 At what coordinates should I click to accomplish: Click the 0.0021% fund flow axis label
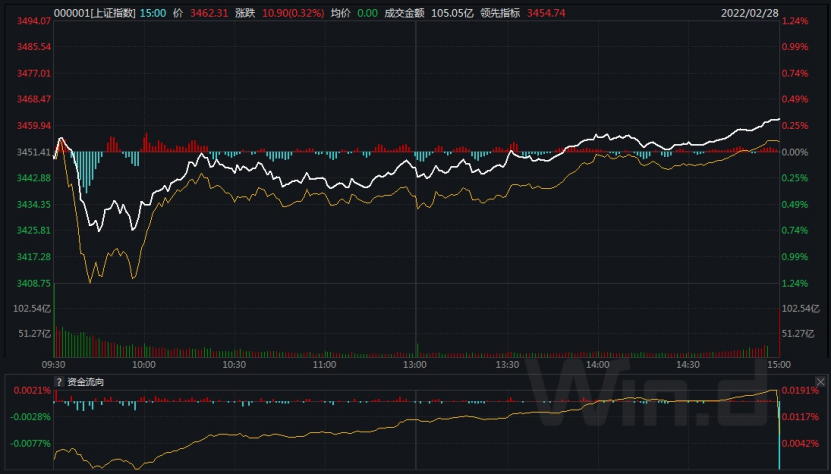point(32,391)
